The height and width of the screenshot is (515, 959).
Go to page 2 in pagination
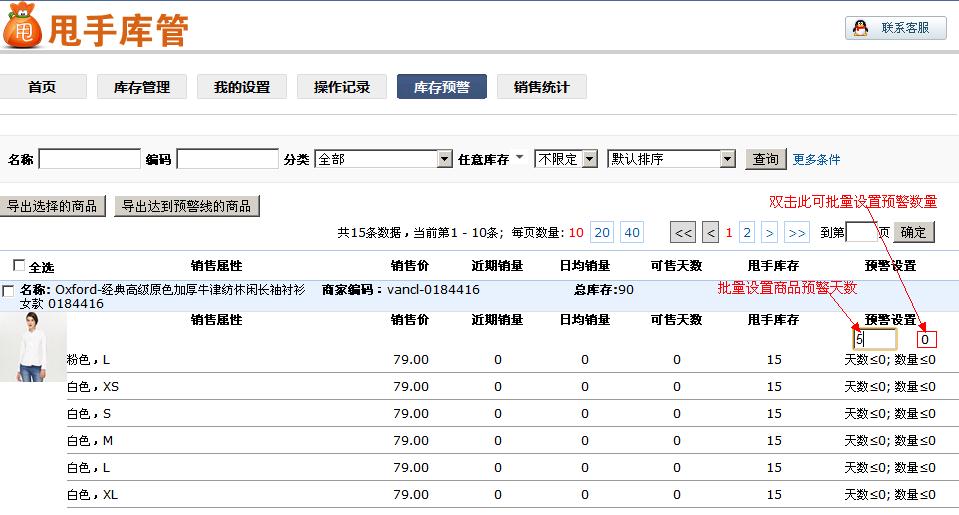[747, 232]
